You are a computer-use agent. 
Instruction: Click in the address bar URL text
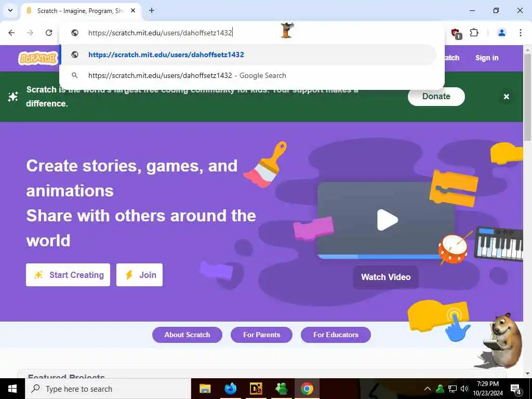click(160, 33)
